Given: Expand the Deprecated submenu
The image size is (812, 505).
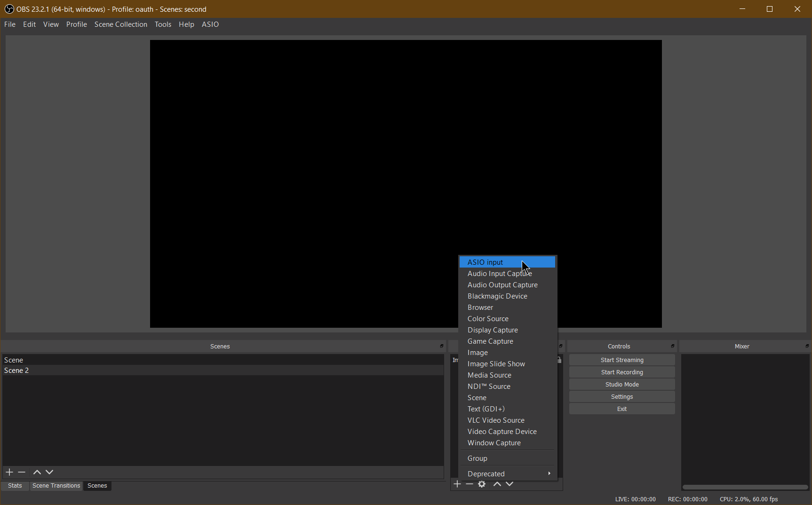Looking at the screenshot, I should 508,474.
